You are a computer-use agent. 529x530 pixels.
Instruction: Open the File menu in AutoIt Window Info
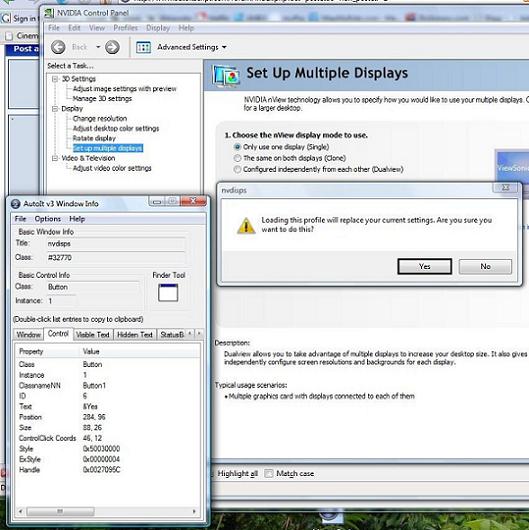coord(20,219)
